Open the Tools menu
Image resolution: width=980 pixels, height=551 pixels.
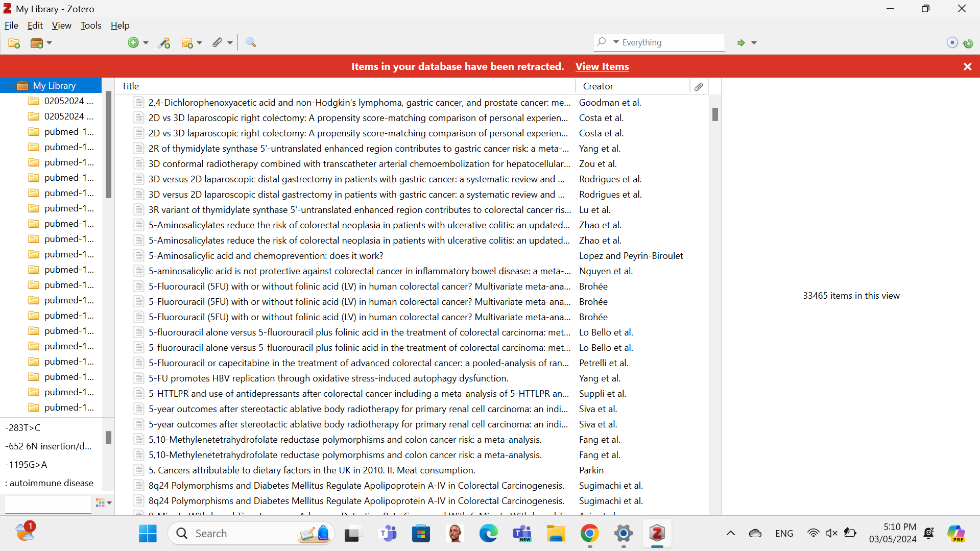point(91,26)
